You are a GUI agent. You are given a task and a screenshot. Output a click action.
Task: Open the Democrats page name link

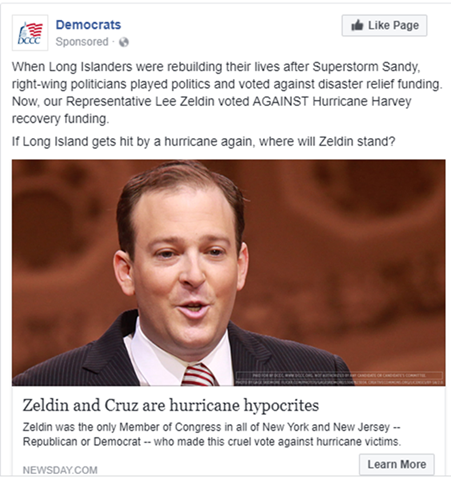coord(88,25)
